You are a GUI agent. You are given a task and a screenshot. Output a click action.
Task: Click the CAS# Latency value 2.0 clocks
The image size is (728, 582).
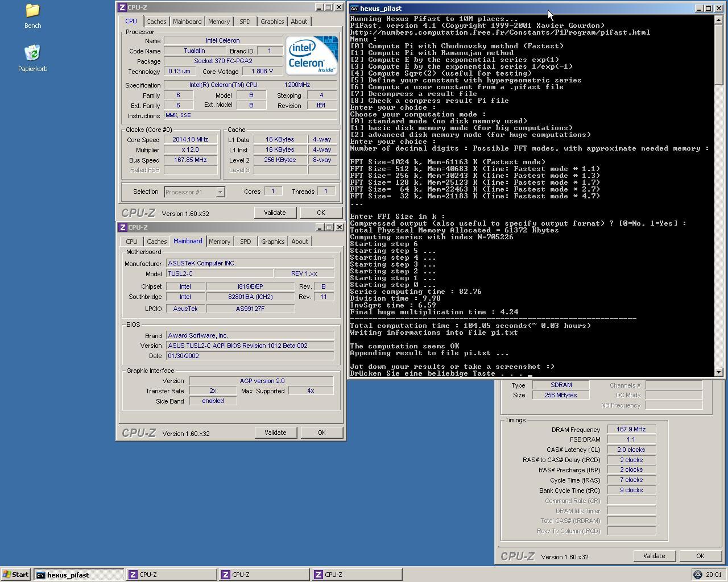[631, 450]
